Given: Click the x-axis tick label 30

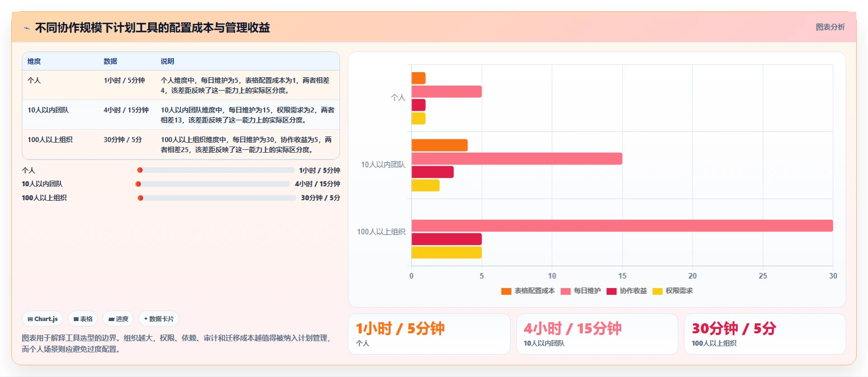Looking at the screenshot, I should point(833,276).
